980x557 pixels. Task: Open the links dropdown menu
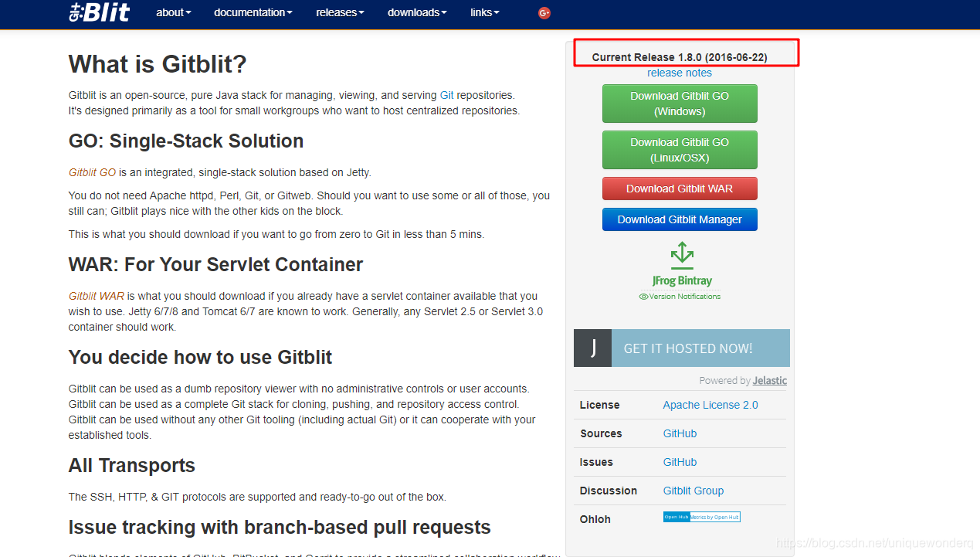coord(484,12)
